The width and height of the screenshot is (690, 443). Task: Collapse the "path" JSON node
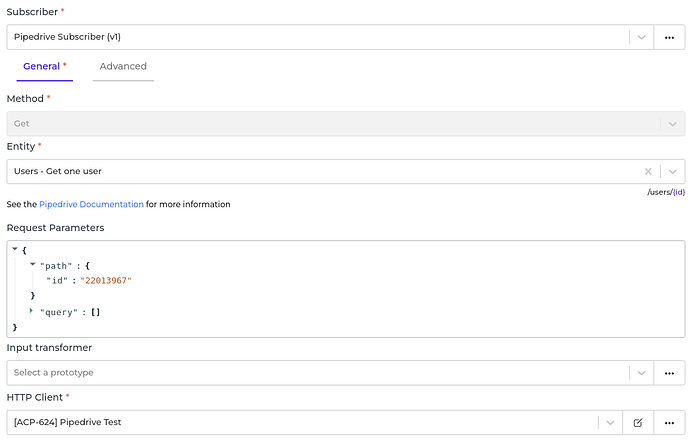(x=32, y=264)
